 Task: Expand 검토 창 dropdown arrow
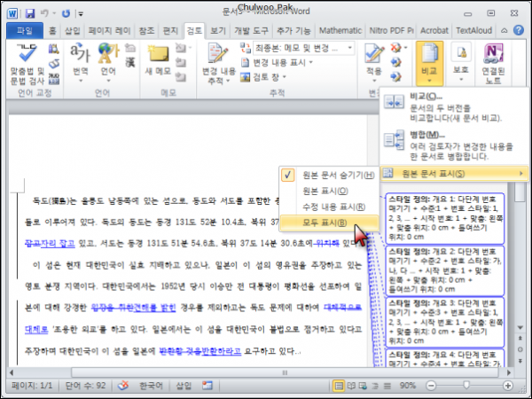pos(284,77)
